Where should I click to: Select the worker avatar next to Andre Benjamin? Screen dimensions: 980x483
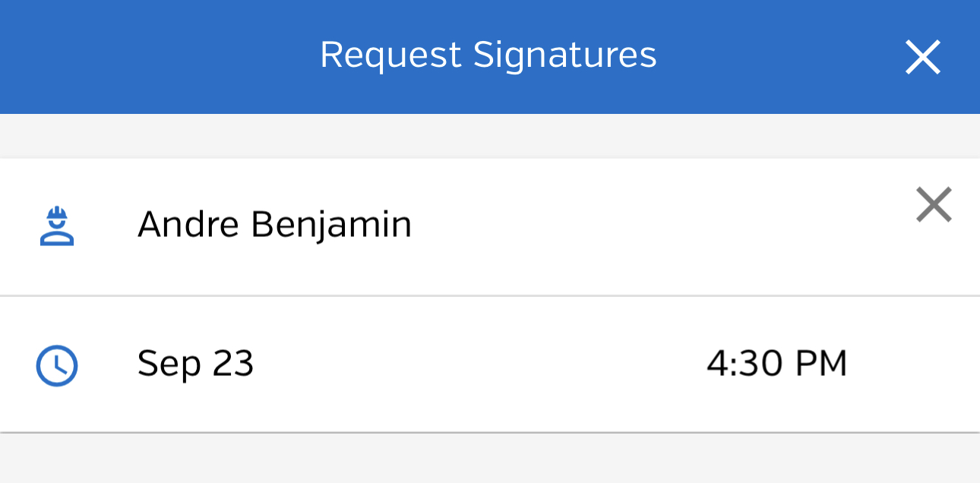point(57,226)
